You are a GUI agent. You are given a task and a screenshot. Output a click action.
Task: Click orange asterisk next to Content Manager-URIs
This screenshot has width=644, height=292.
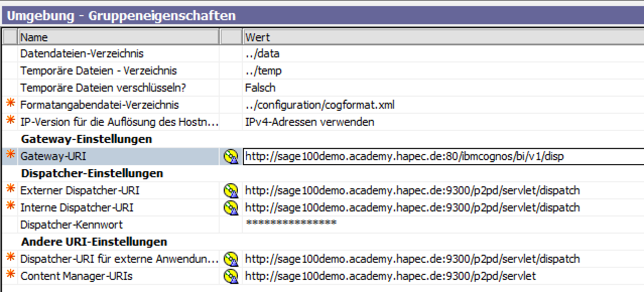[10, 276]
